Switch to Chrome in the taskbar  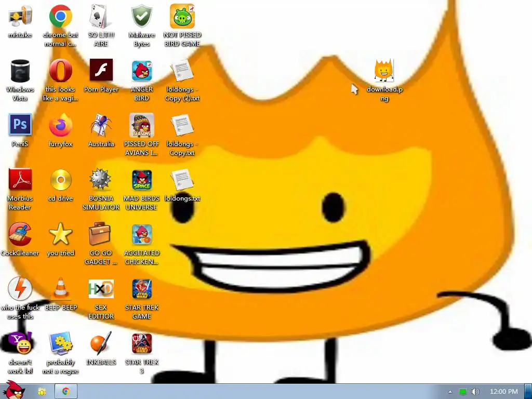click(66, 392)
